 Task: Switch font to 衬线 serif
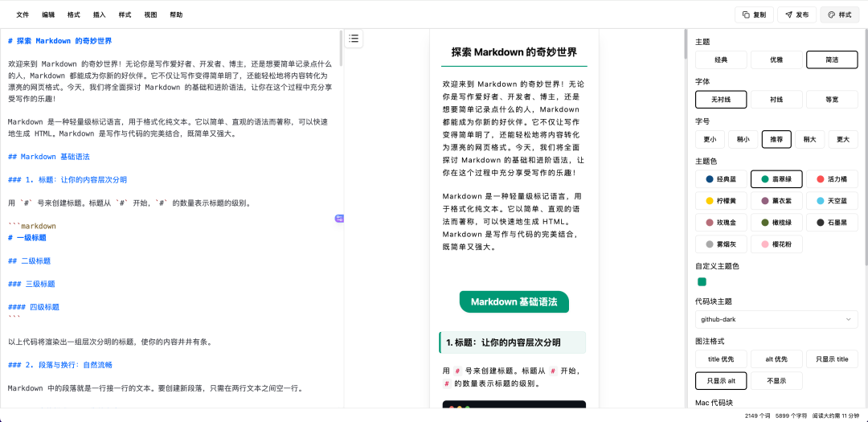coord(776,100)
